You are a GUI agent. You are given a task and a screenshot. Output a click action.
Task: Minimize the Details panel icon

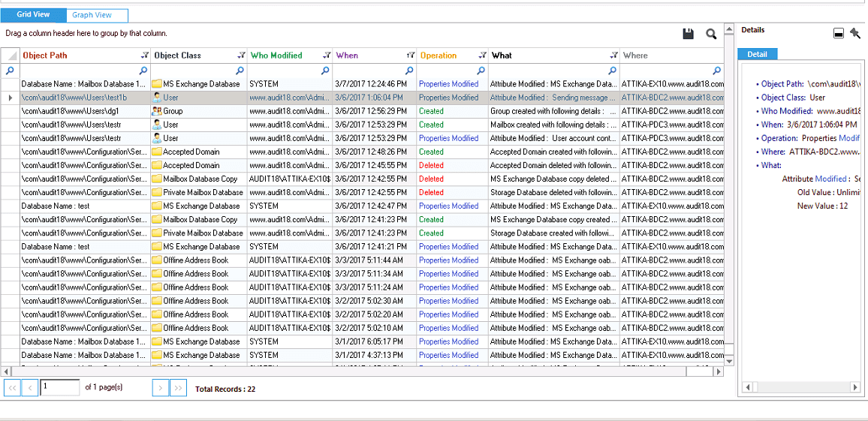[839, 34]
